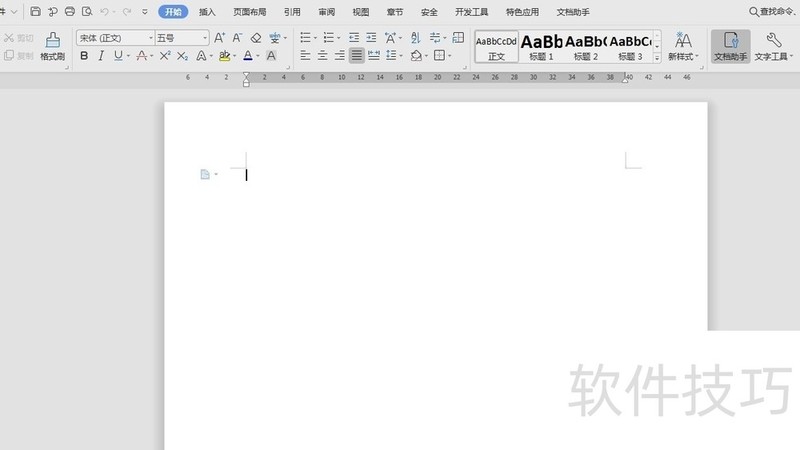800x450 pixels.
Task: Expand the borders dropdown arrow
Action: click(449, 55)
